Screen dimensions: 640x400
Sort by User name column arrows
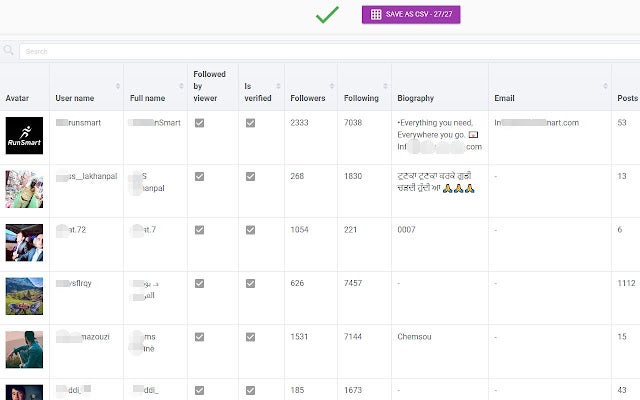click(x=119, y=87)
